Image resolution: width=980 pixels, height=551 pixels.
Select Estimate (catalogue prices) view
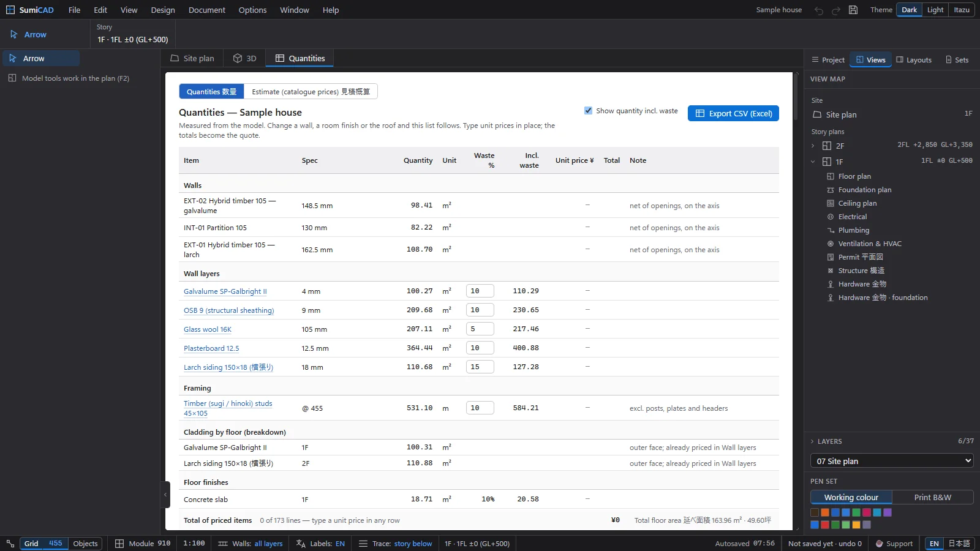pos(311,92)
